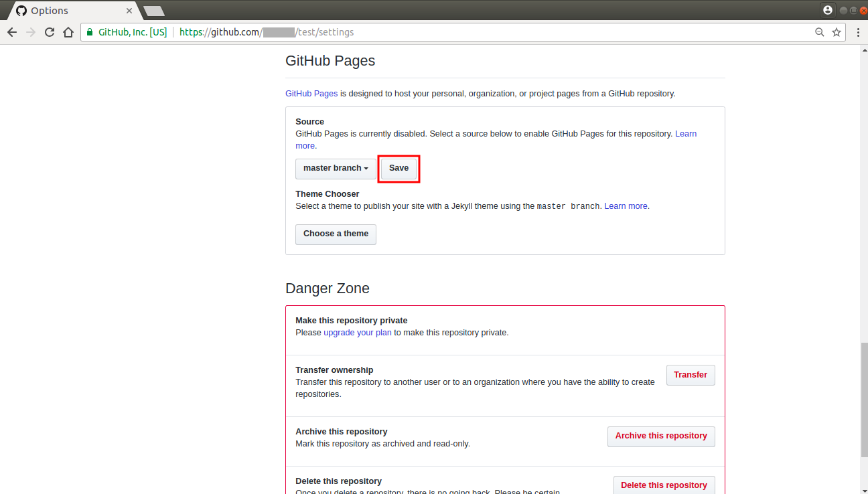Screen dimensions: 868x494
Task: Click the Source label
Action: [x=309, y=122]
